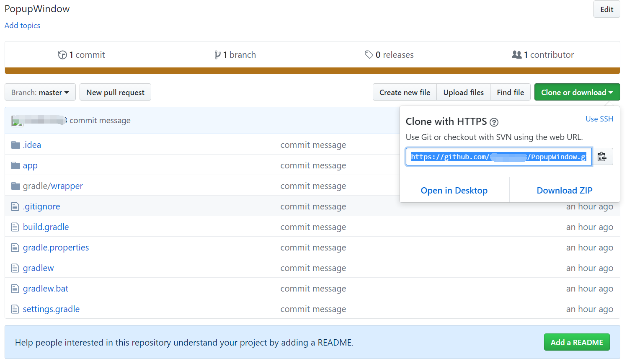Click commit message in gradlew.bat row
The image size is (627, 364).
coord(313,289)
